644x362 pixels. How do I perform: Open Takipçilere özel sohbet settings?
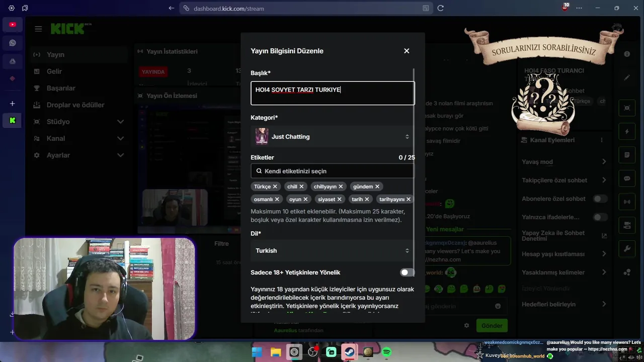[565, 180]
